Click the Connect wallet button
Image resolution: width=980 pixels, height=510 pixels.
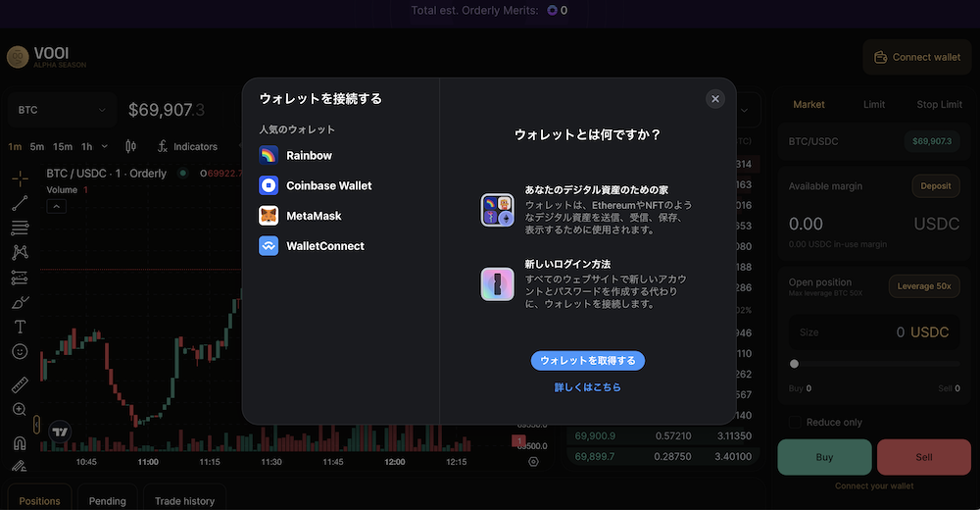[917, 57]
